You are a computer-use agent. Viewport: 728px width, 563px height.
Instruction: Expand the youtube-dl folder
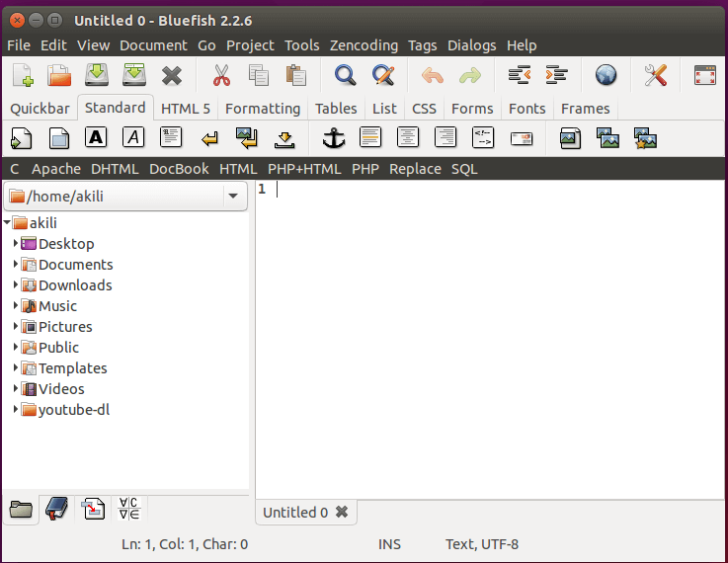coord(16,409)
